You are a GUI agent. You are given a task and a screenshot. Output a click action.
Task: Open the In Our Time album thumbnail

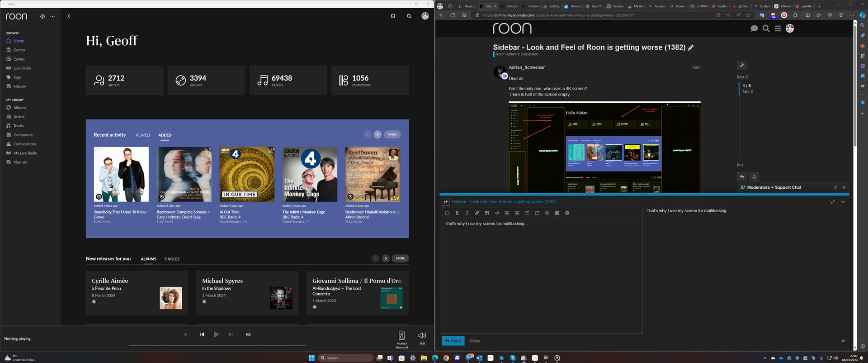coord(247,174)
